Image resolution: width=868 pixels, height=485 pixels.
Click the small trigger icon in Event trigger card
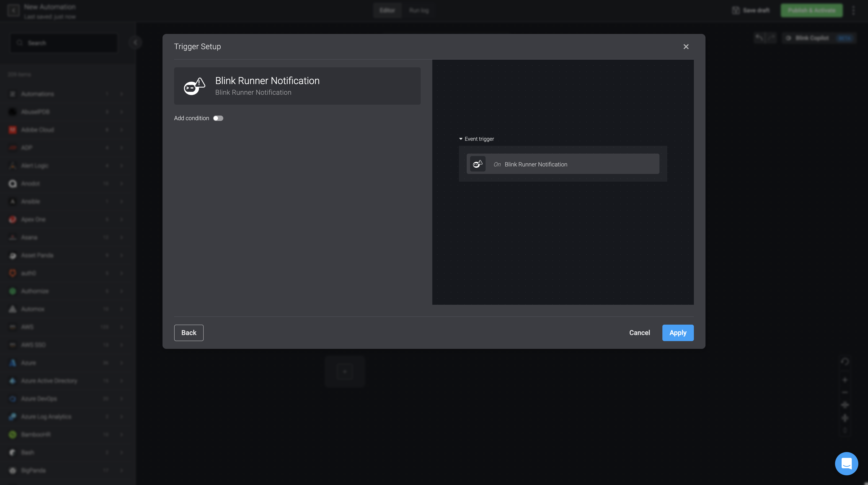coord(477,164)
